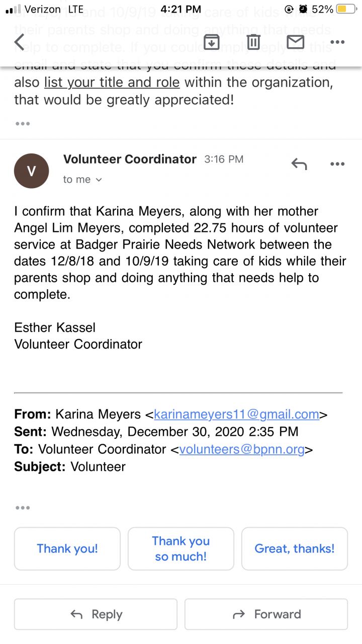
Task: Show trimmed quoted text below Subject
Action: tap(23, 508)
